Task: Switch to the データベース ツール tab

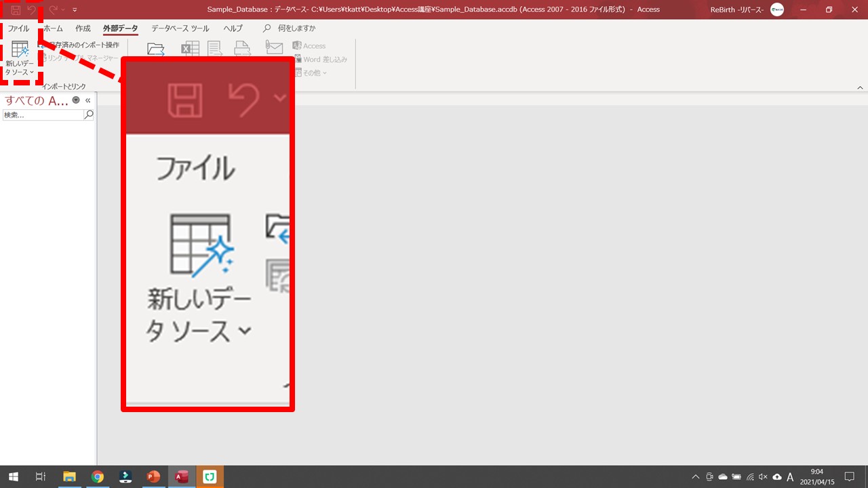Action: coord(180,28)
